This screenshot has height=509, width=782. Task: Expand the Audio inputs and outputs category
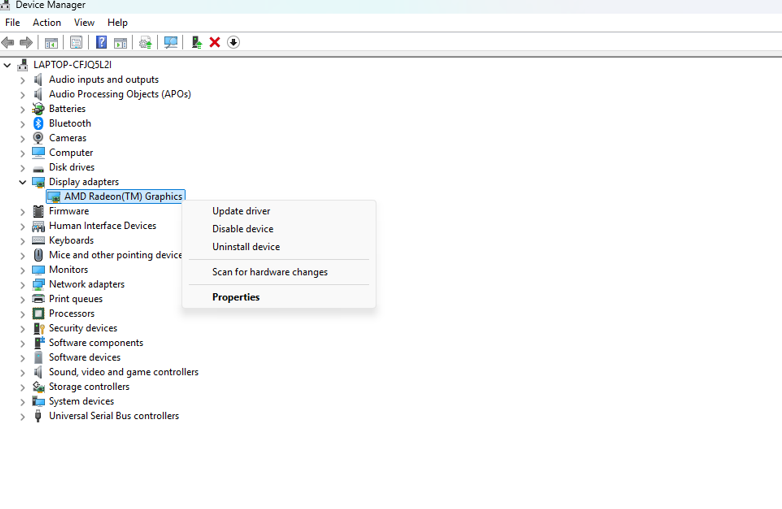pos(22,80)
